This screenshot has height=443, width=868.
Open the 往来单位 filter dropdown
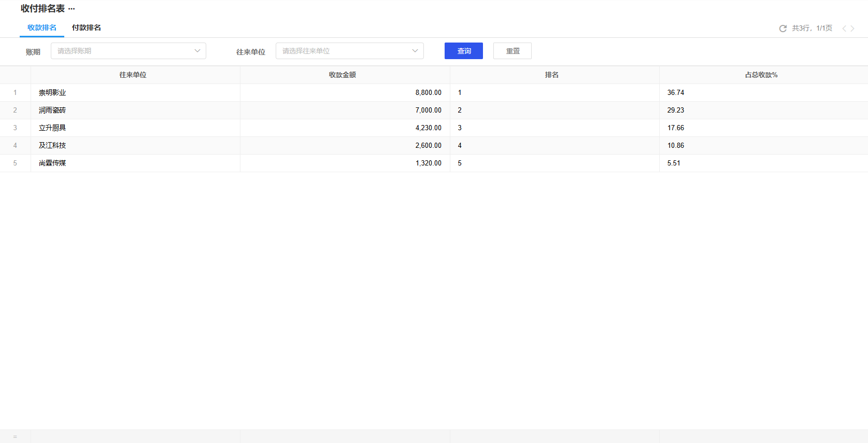click(349, 51)
